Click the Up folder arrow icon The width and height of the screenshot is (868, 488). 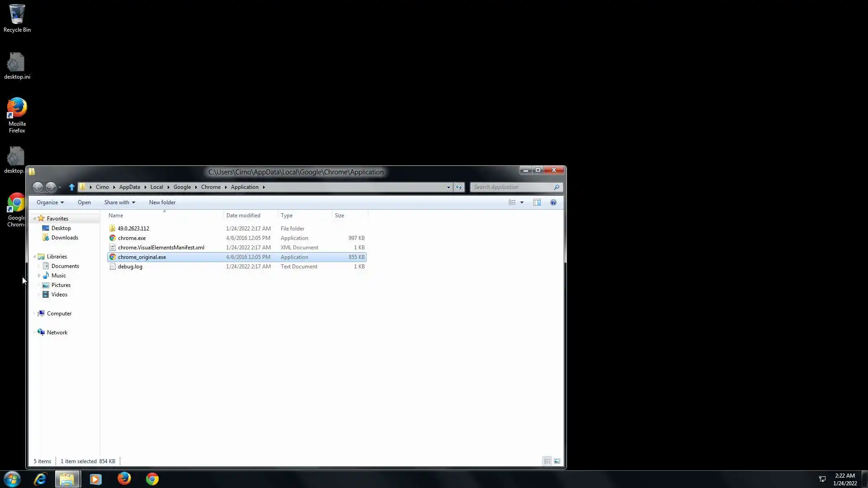71,187
